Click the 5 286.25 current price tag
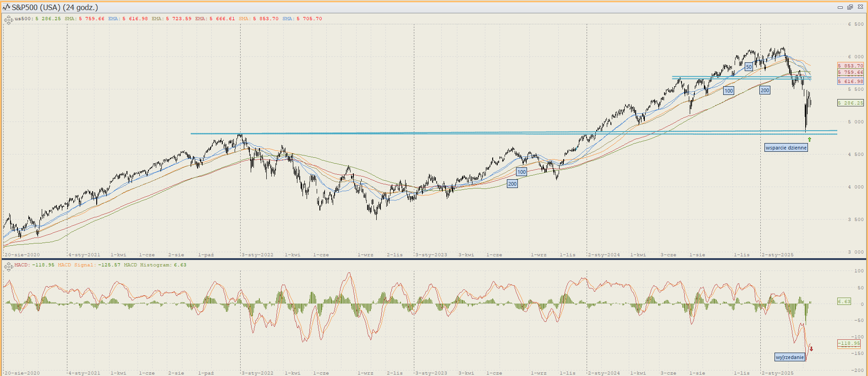868x376 pixels. (x=850, y=103)
